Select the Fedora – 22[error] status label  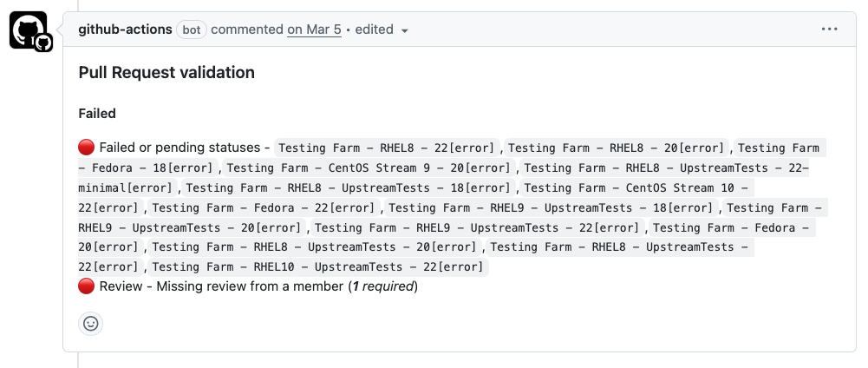[x=265, y=208]
